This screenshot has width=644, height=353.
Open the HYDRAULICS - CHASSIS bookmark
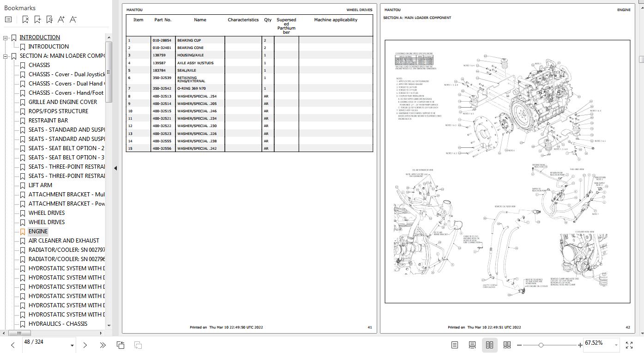(58, 324)
